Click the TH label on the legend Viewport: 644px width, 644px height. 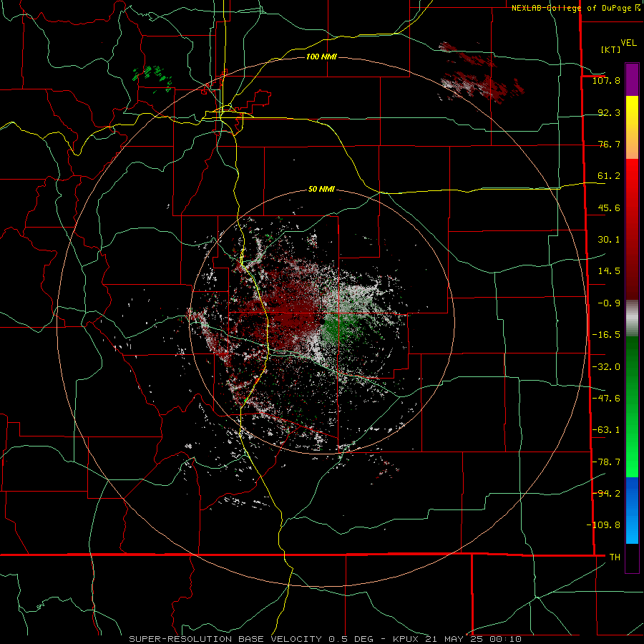pyautogui.click(x=615, y=557)
